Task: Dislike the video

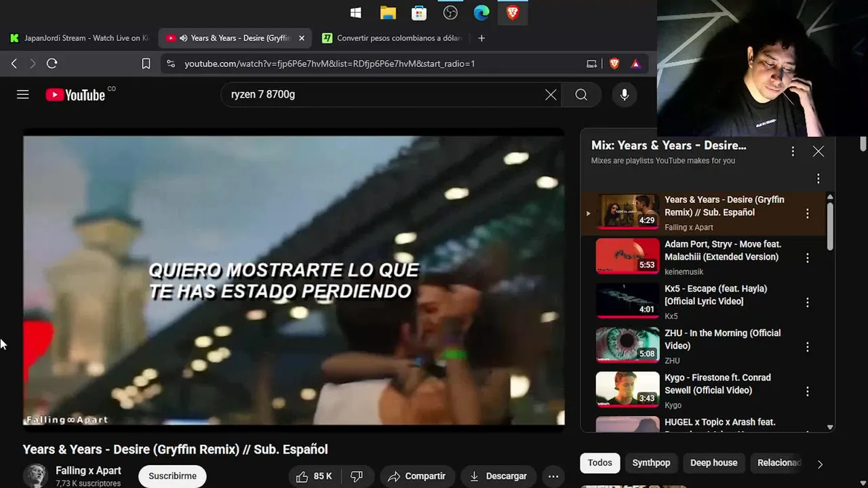Action: [357, 476]
